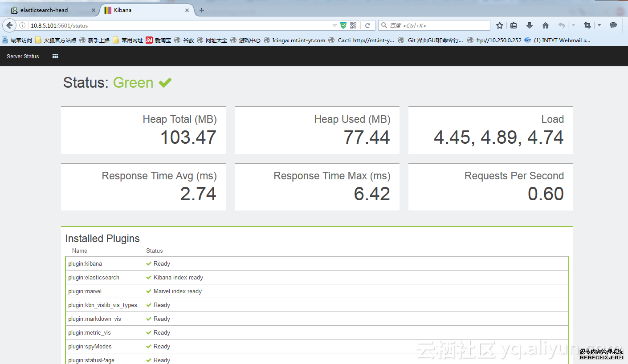Image resolution: width=628 pixels, height=364 pixels.
Task: Expand the undo arrow dropdown in toolbar
Action: click(x=573, y=25)
